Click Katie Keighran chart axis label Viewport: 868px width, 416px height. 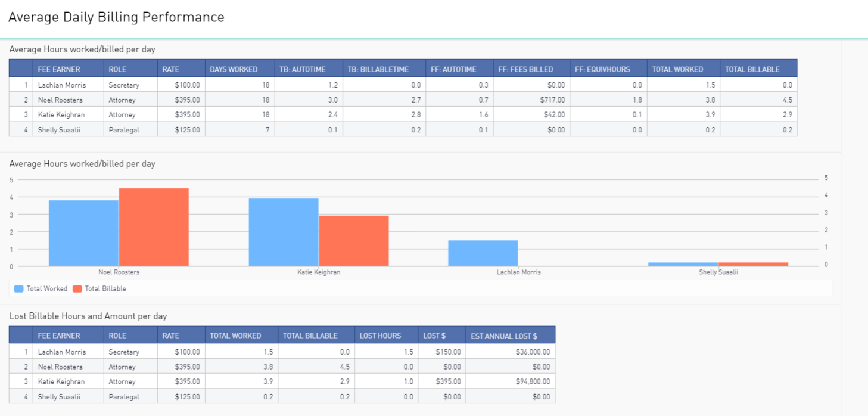pos(319,272)
